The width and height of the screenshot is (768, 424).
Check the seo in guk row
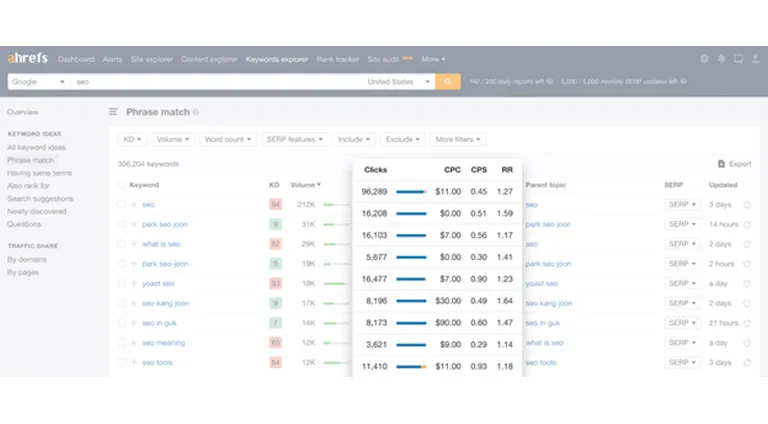coord(121,323)
